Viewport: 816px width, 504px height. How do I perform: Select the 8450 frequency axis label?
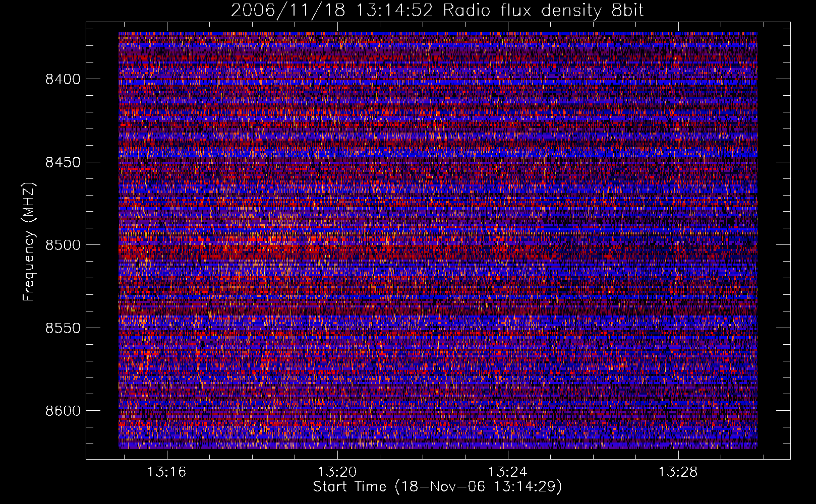pos(63,162)
